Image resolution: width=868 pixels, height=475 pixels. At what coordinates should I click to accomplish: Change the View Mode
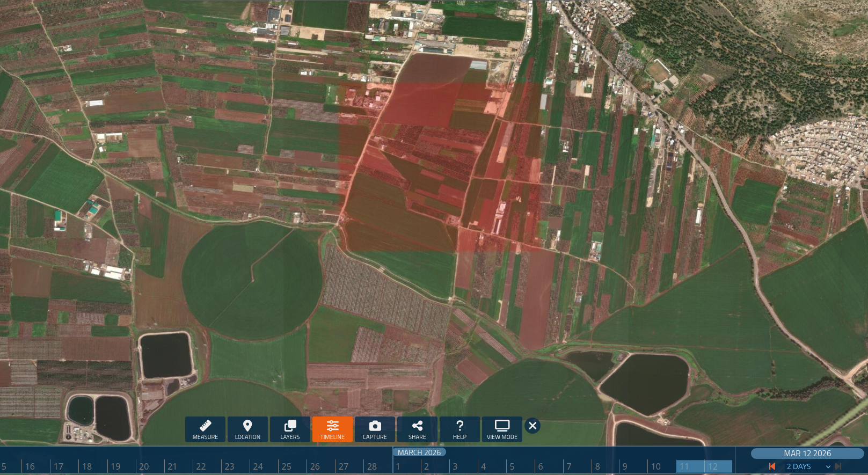(x=502, y=429)
